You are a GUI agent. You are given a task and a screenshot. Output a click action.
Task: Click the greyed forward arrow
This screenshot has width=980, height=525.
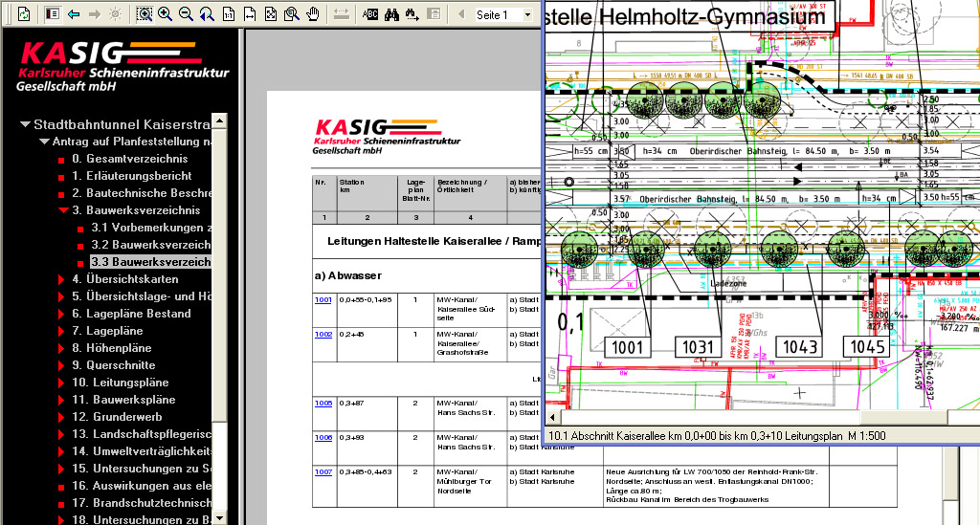[95, 14]
